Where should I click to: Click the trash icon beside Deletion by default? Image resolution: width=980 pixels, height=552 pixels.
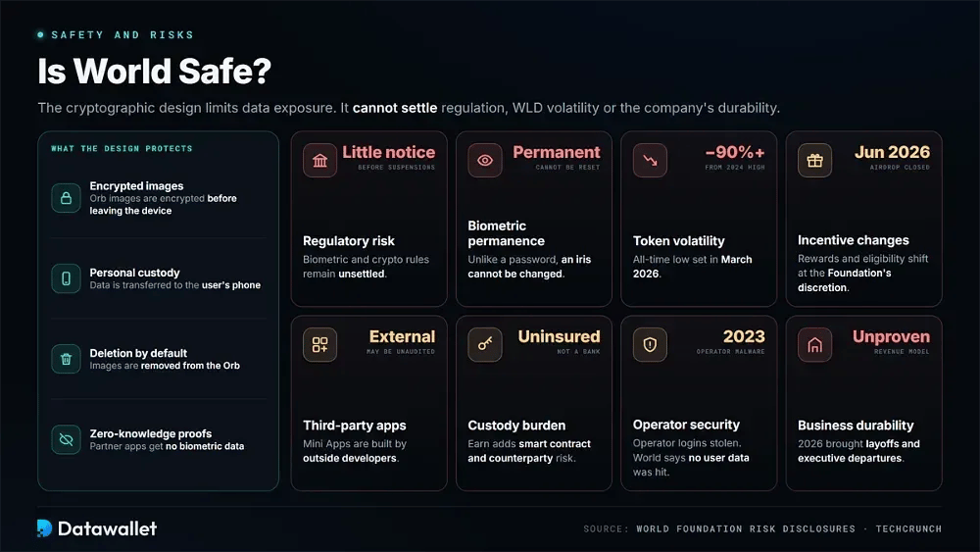(66, 360)
